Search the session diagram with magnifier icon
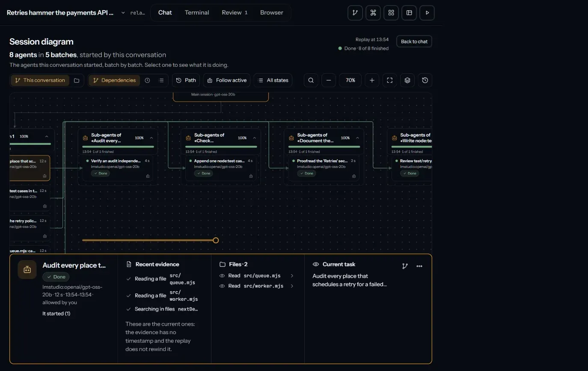Viewport: 588px width, 371px height. point(311,80)
